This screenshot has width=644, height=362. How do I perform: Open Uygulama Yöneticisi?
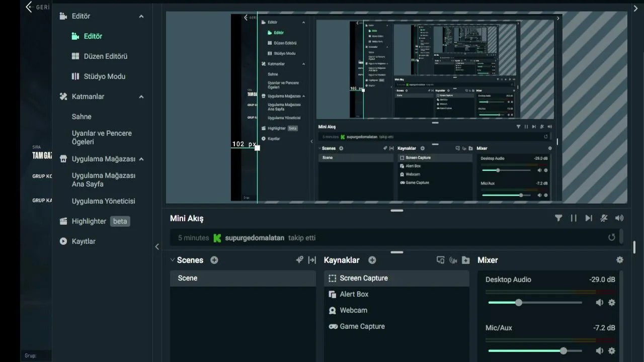[x=104, y=201]
